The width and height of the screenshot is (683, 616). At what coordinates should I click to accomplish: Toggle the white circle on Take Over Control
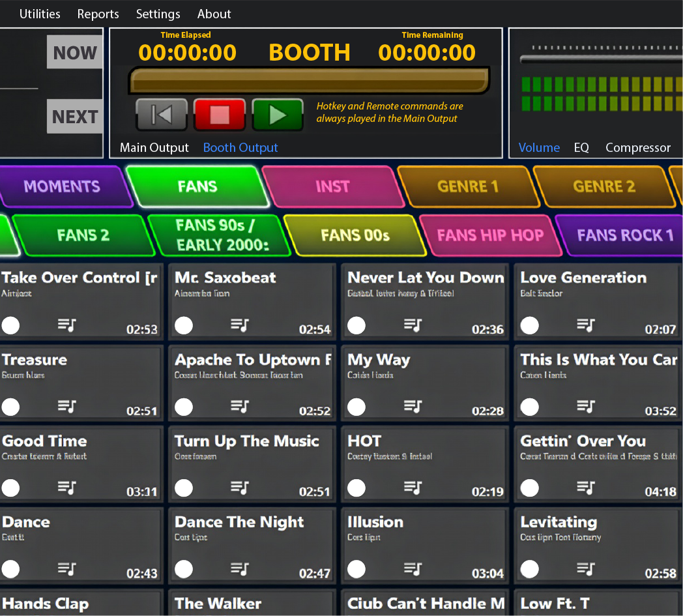[10, 325]
